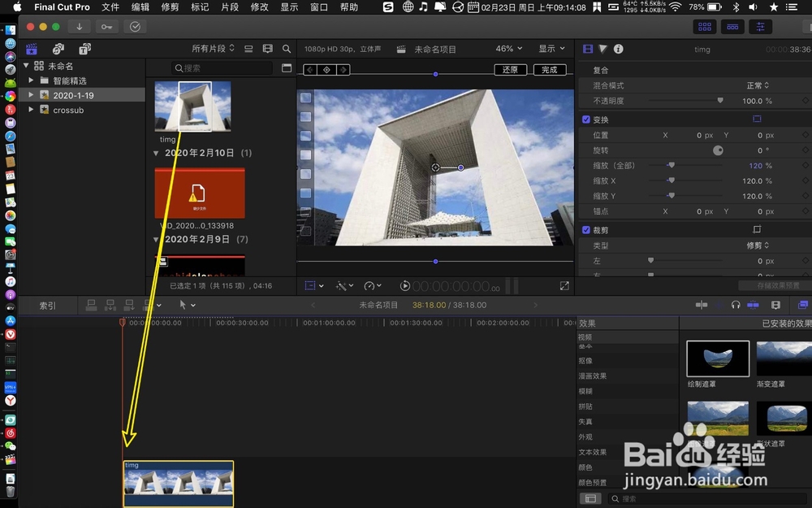Open the Effects browser icon in timeline toolbar

(804, 305)
